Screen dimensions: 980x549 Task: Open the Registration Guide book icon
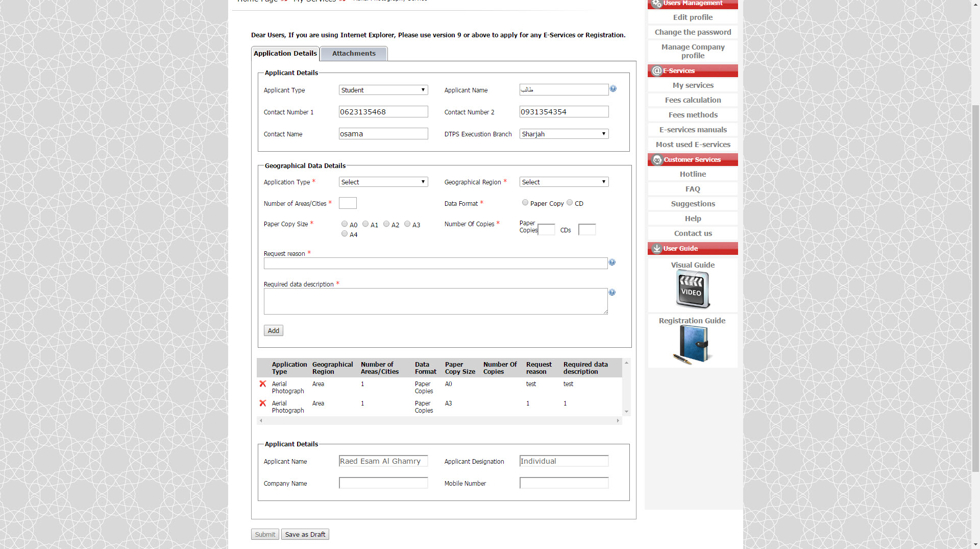(693, 345)
